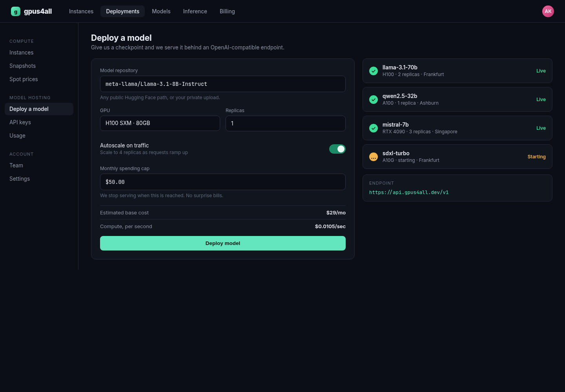Disable the Autoscale on traffic switch
Screen dimensions: 565x392
337,149
